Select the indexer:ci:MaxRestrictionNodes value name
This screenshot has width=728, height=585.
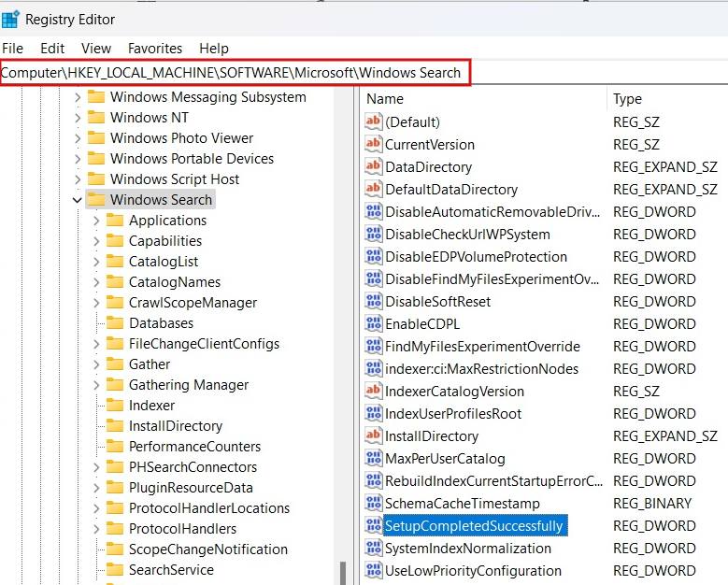tap(481, 368)
